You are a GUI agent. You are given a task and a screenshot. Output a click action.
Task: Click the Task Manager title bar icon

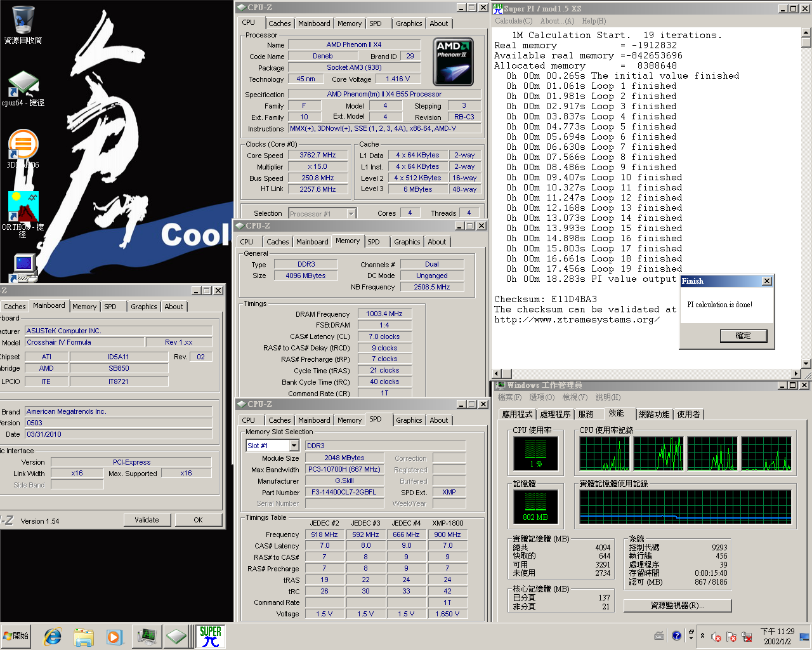500,385
